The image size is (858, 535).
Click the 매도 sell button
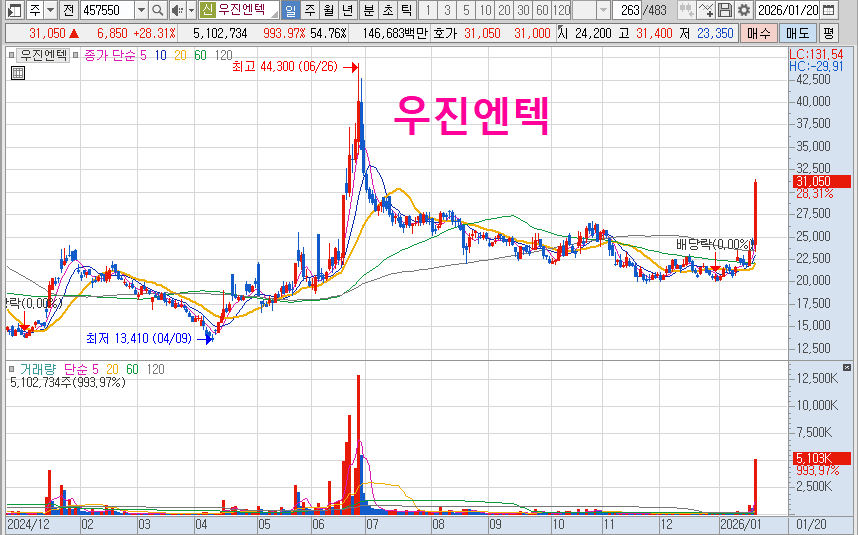point(797,33)
